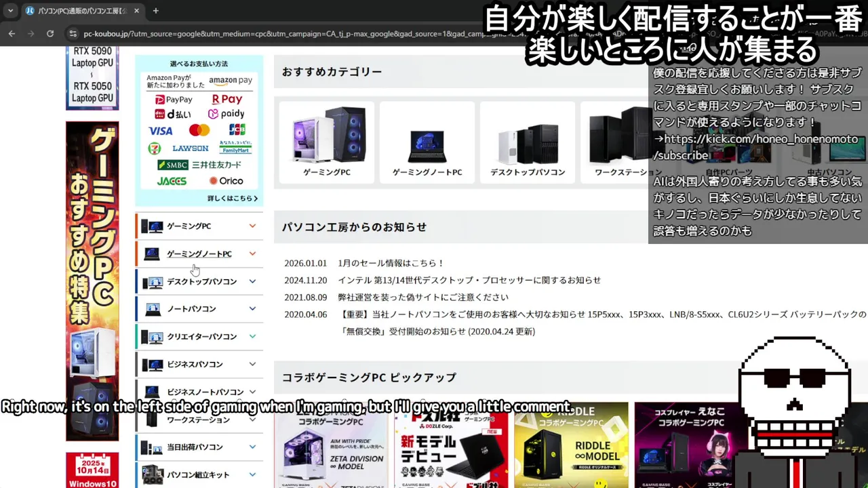Click the Orico logo
The image size is (868, 488).
coord(226,181)
